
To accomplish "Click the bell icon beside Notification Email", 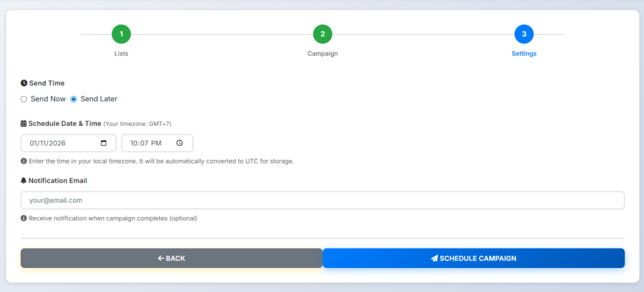I will [24, 181].
